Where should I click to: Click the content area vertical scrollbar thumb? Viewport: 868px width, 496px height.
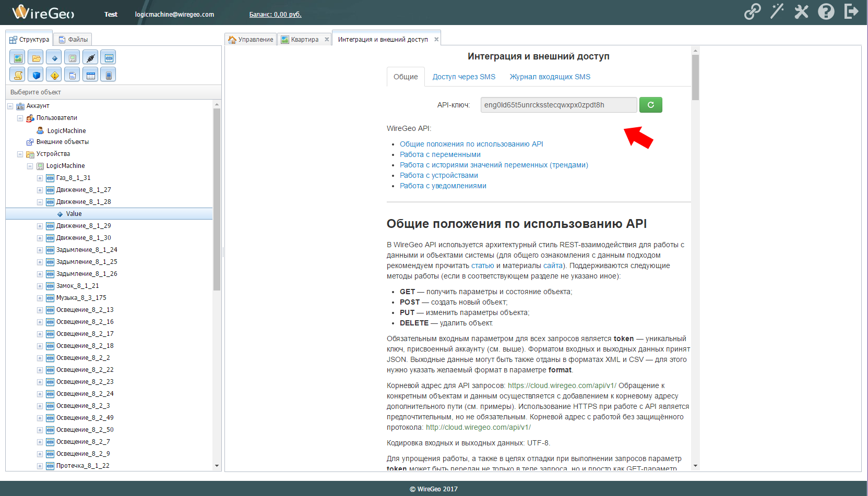click(695, 77)
